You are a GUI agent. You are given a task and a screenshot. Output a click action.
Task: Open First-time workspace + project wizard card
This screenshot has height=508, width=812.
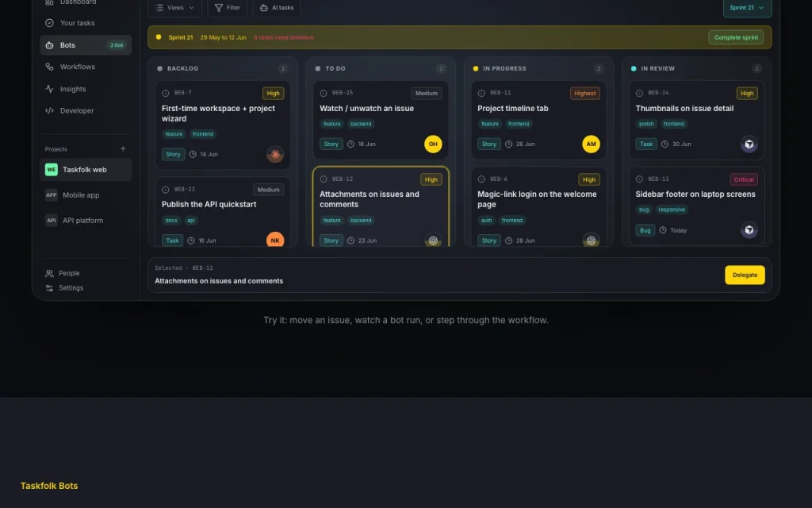(x=223, y=125)
